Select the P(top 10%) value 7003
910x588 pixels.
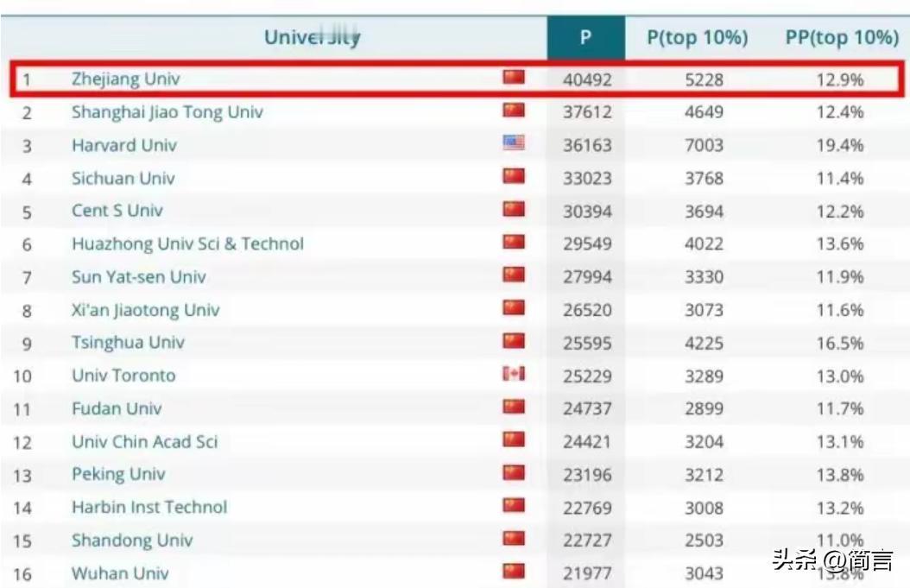pyautogui.click(x=704, y=145)
